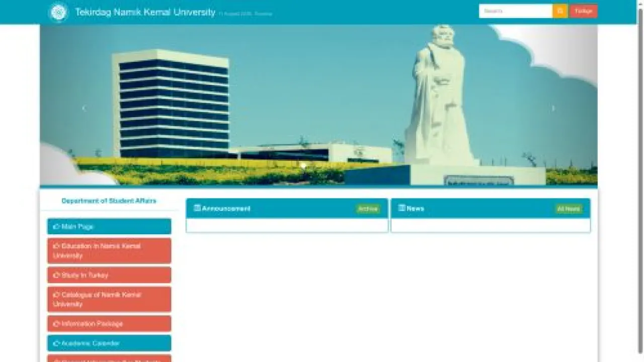Click the Announcement panel list icon

coord(197,208)
